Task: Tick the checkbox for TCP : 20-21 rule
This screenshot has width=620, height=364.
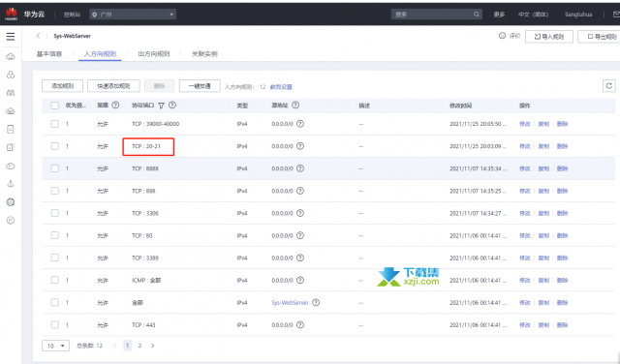Action: point(55,146)
